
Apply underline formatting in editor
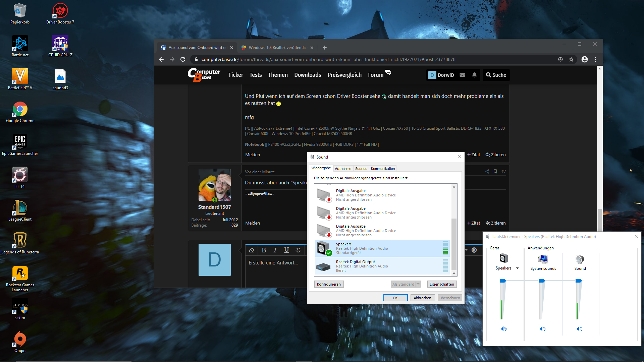point(286,250)
